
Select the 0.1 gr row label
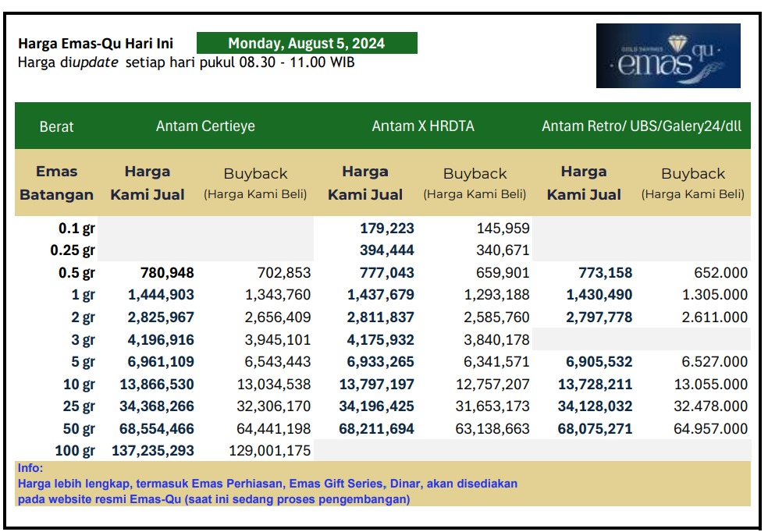point(77,229)
